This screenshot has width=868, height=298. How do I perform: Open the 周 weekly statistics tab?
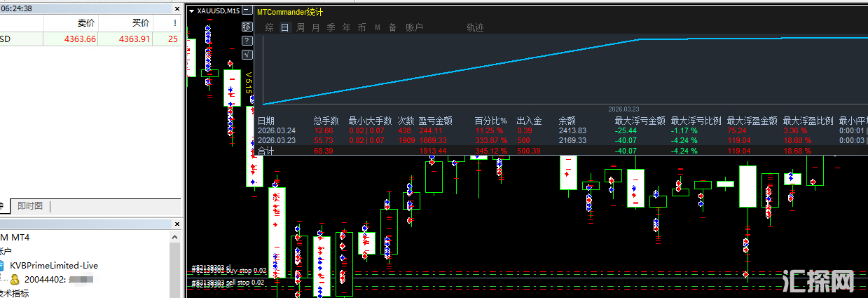tap(300, 27)
